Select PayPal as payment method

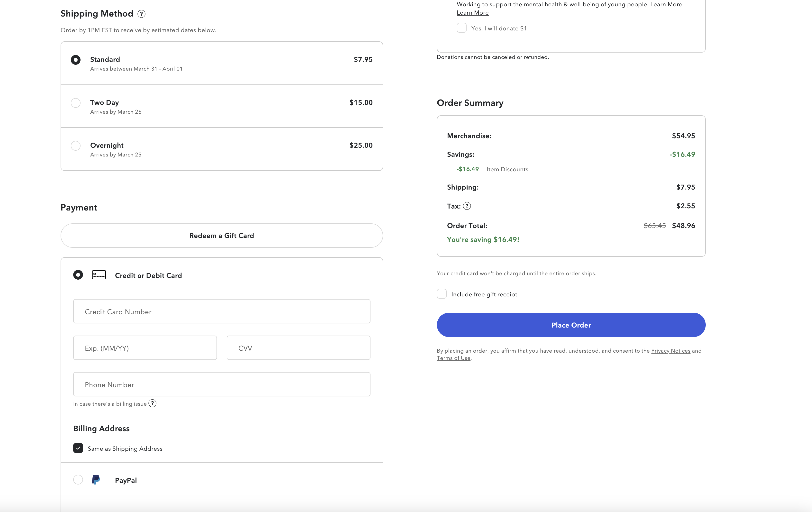pyautogui.click(x=78, y=480)
